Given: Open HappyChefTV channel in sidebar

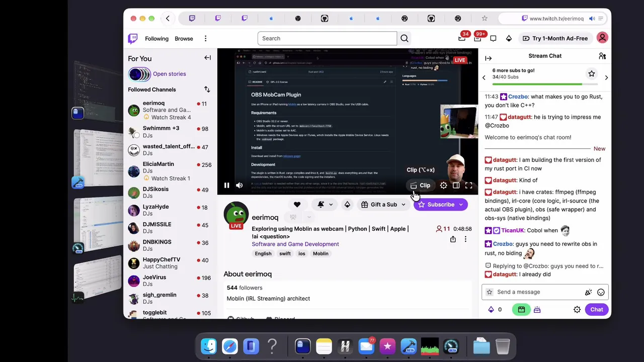Looking at the screenshot, I should pyautogui.click(x=170, y=263).
